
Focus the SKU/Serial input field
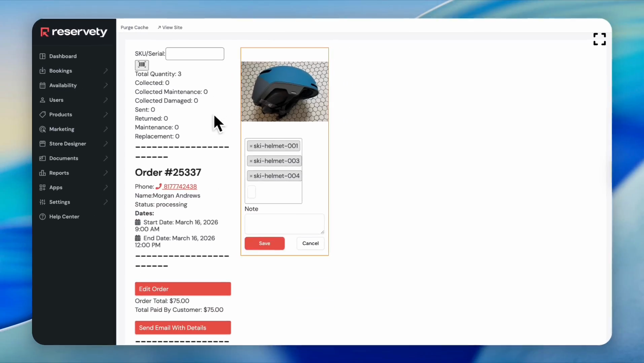(x=194, y=54)
